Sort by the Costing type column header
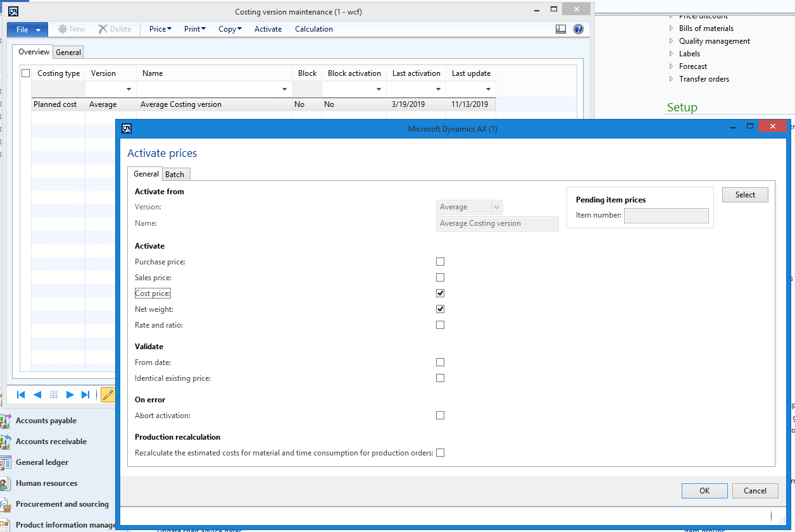This screenshot has height=532, width=795. 58,73
